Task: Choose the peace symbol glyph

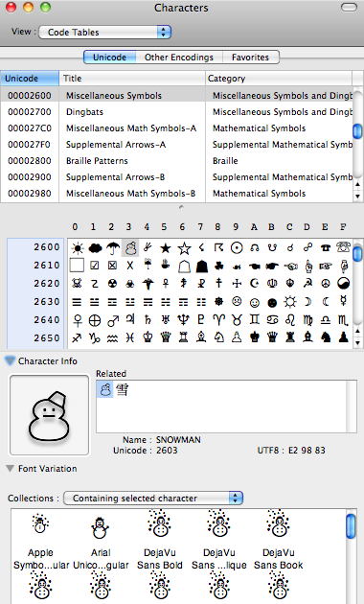Action: (x=325, y=284)
